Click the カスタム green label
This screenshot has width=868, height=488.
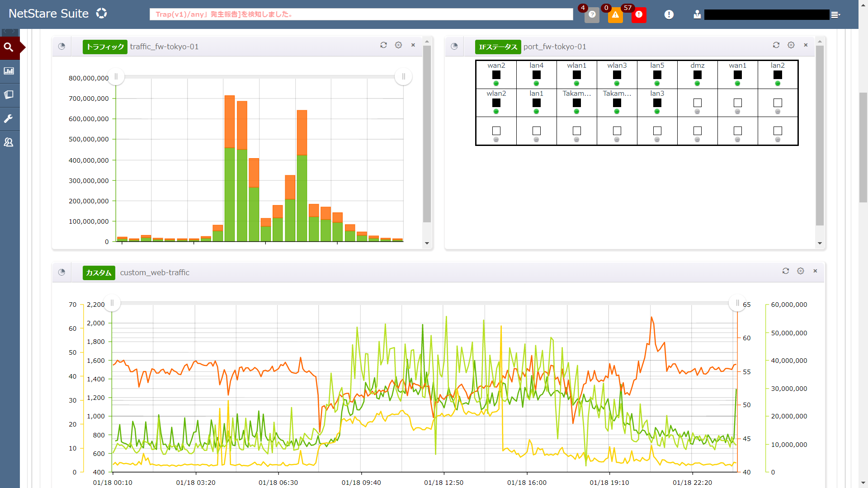coord(99,272)
